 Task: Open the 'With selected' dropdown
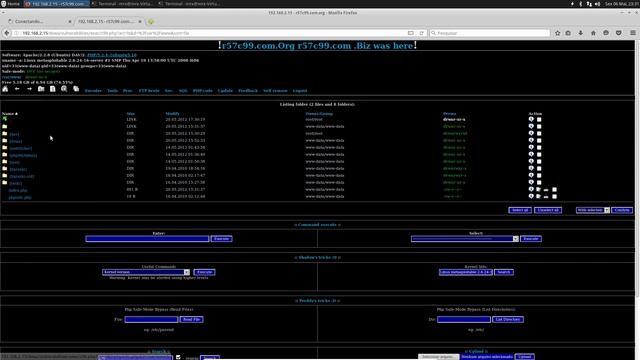593,210
